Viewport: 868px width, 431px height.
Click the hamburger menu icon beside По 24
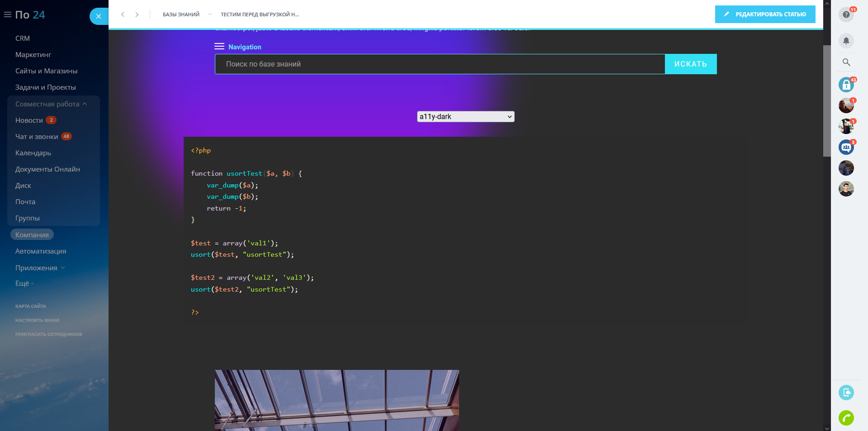tap(8, 15)
